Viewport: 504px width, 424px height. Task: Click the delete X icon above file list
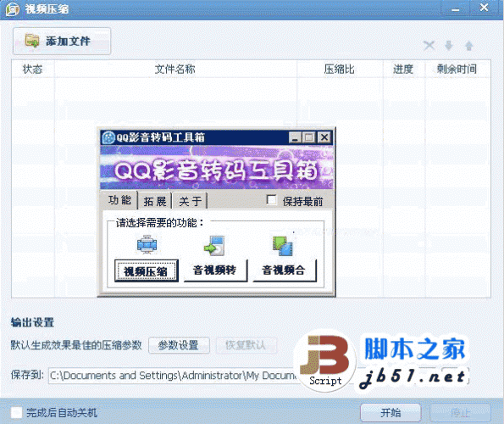click(429, 46)
